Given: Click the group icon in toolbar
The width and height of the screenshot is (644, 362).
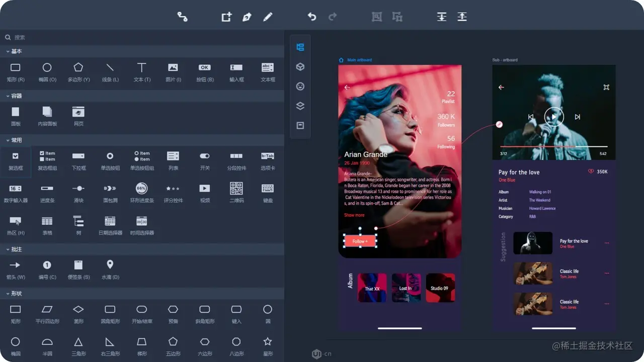Looking at the screenshot, I should click(x=376, y=17).
